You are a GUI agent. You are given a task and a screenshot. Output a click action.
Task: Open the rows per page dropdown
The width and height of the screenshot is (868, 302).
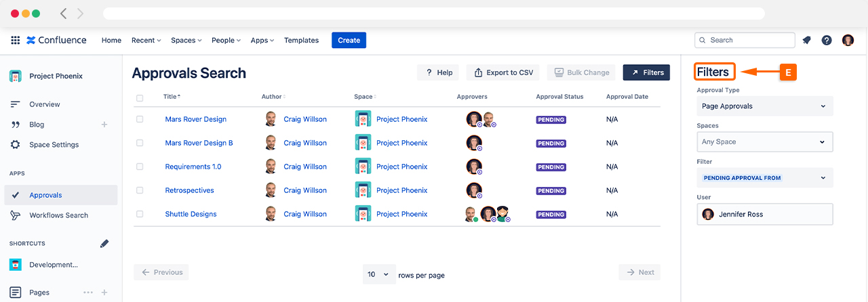378,274
